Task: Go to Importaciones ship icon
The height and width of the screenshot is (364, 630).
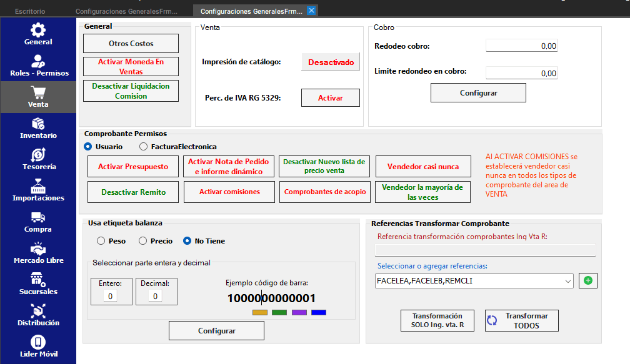Action: 38,186
